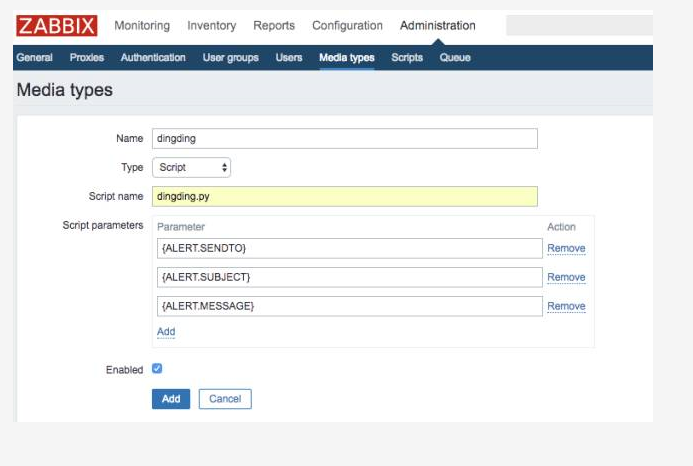
Task: Switch to the Users submenu
Action: (x=289, y=57)
